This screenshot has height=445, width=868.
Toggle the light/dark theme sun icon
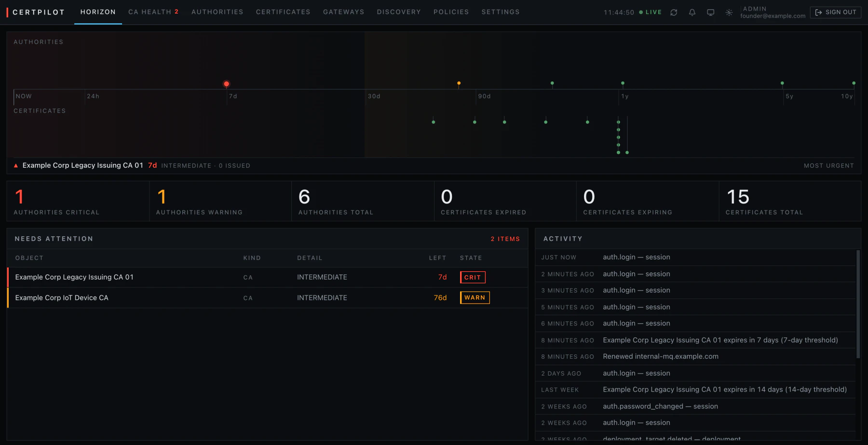[729, 13]
